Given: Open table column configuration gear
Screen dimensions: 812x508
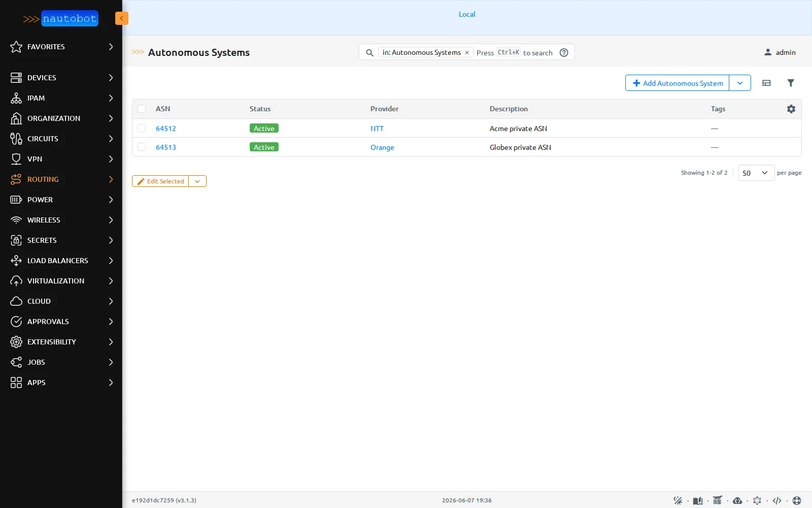Looking at the screenshot, I should coord(791,109).
